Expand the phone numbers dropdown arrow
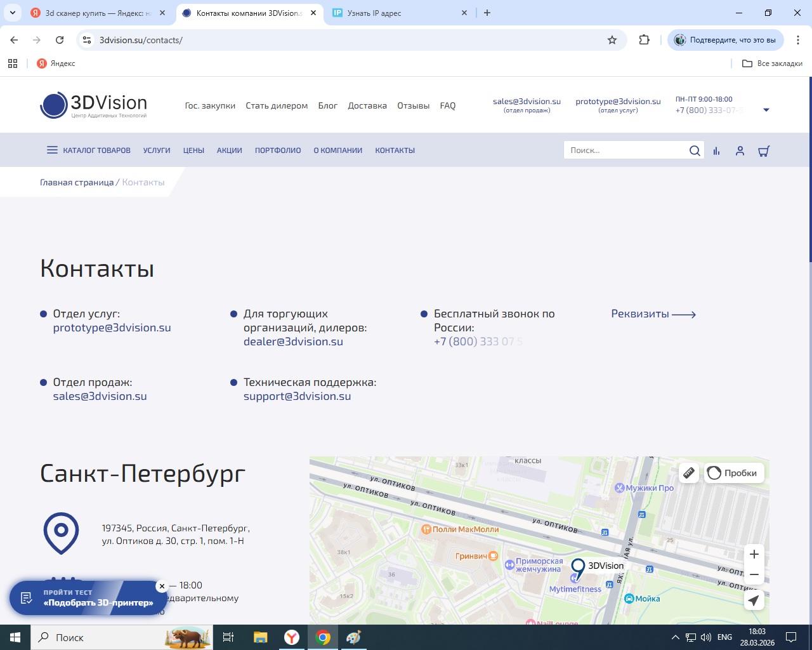 tap(766, 110)
